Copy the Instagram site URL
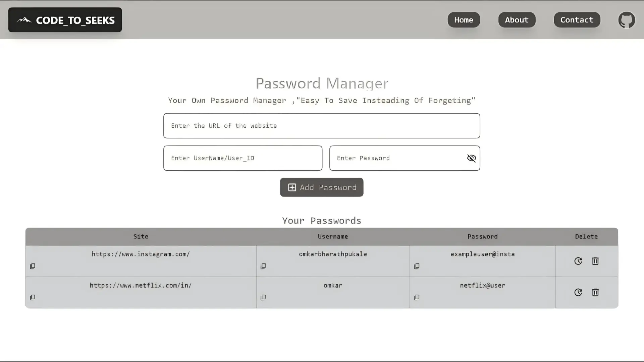 [x=32, y=266]
